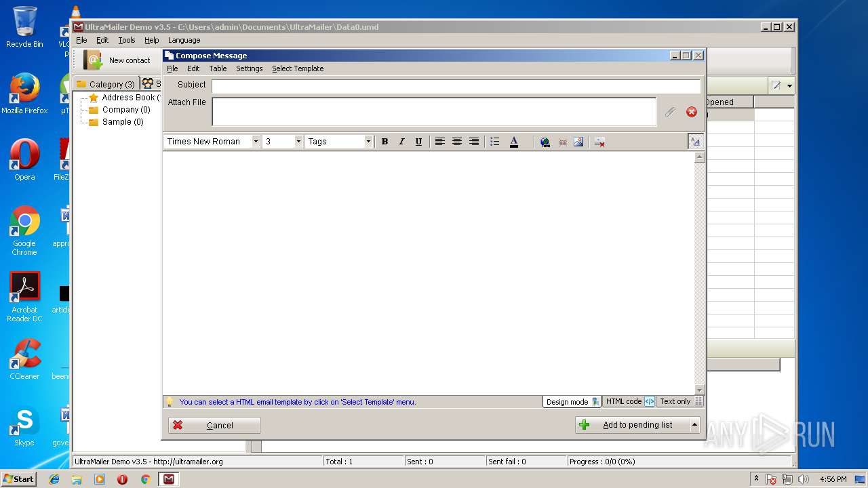868x488 pixels.
Task: Click New contact button
Action: click(x=118, y=60)
